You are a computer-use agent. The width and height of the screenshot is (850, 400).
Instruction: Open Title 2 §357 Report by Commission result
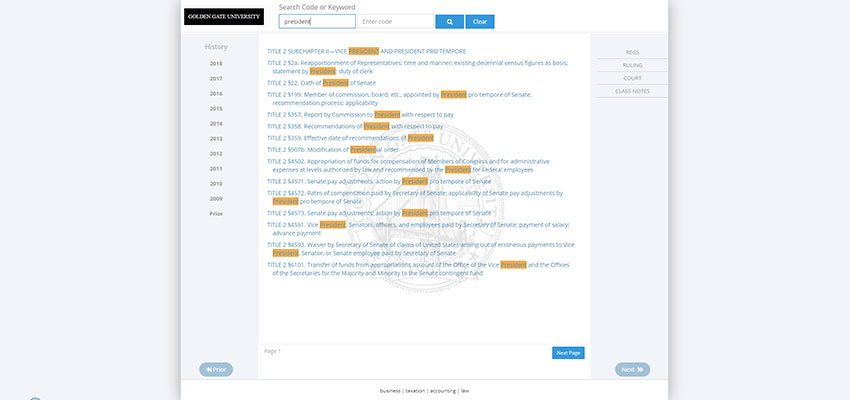(x=360, y=115)
